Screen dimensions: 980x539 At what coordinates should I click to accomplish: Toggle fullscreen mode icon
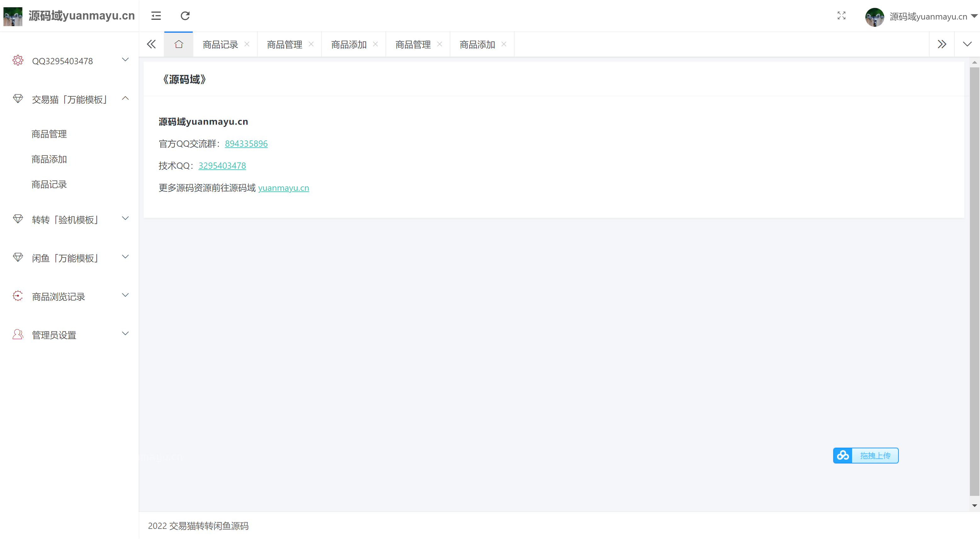click(x=841, y=16)
